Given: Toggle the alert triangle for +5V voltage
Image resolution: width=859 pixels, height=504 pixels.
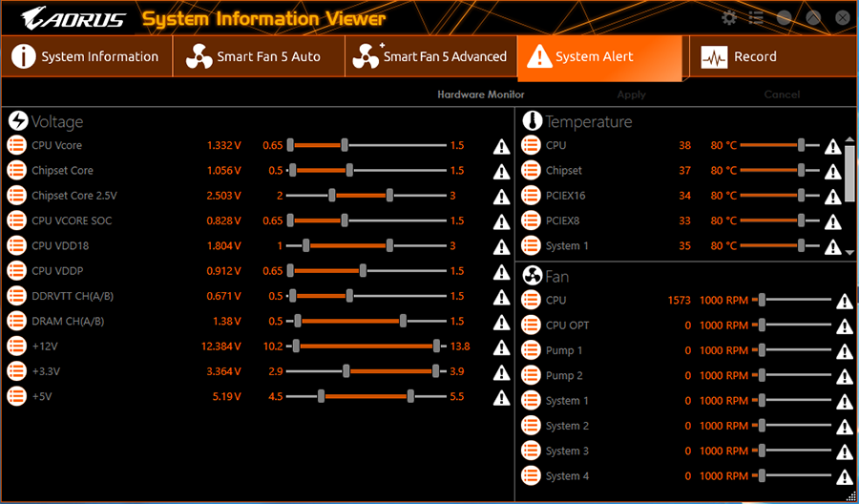Looking at the screenshot, I should 501,397.
